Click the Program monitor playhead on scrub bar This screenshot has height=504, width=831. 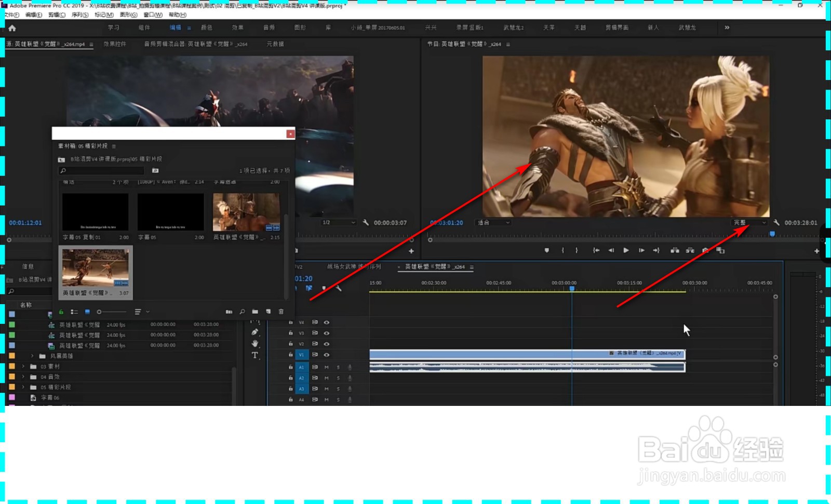point(772,234)
